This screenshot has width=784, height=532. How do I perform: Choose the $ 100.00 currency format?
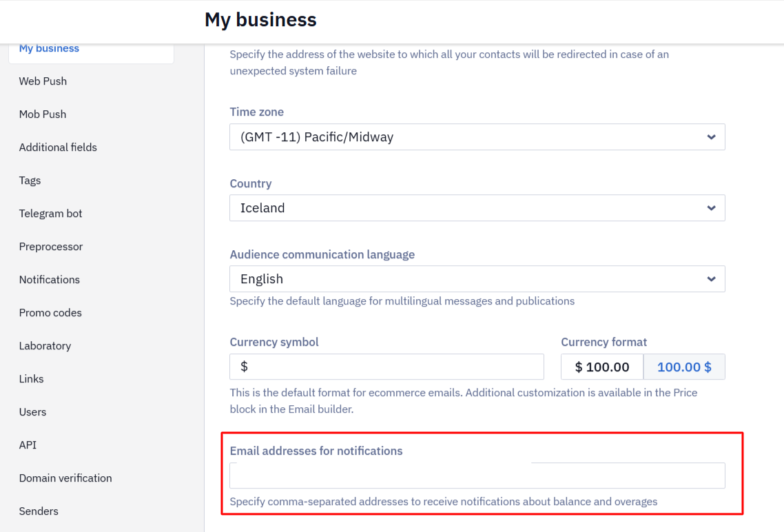coord(602,367)
